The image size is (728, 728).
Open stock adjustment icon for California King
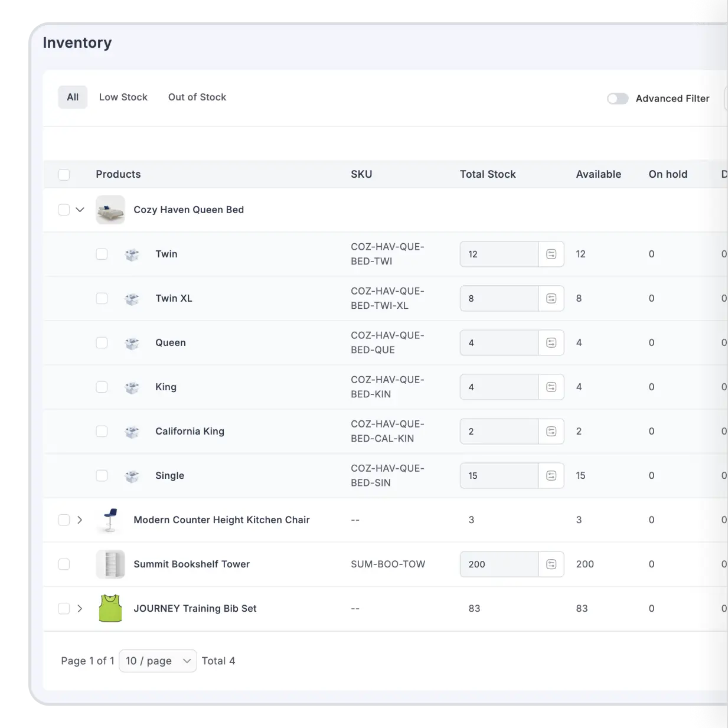click(551, 431)
